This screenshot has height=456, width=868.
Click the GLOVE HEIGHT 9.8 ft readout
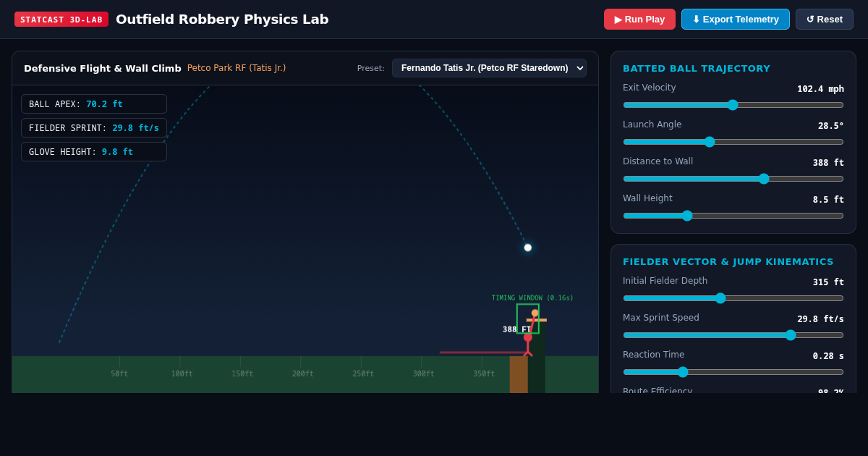[x=94, y=152]
